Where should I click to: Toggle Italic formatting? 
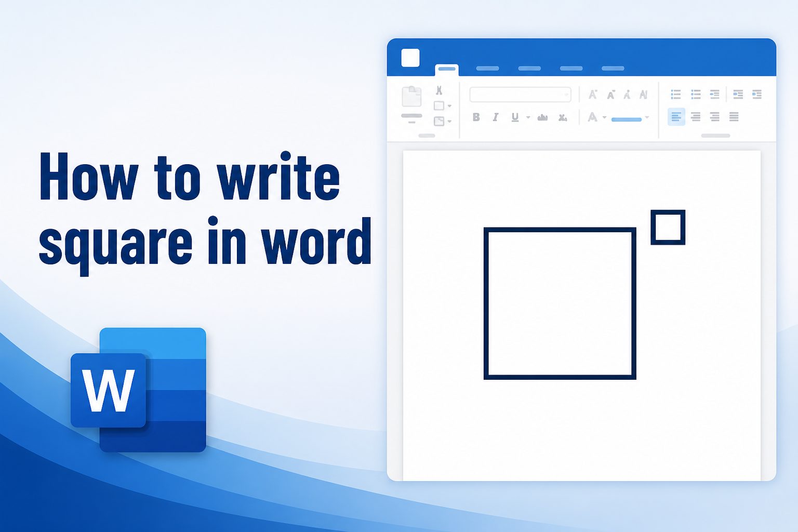[495, 117]
